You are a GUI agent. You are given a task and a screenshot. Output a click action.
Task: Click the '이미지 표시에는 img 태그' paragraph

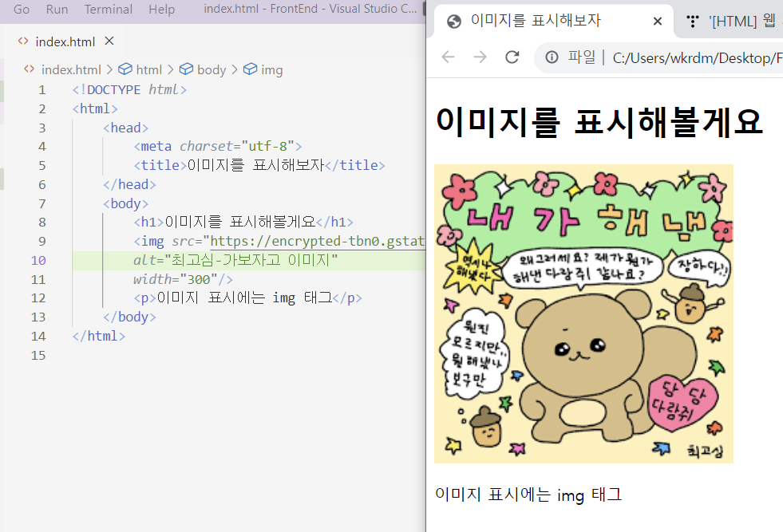coord(528,495)
